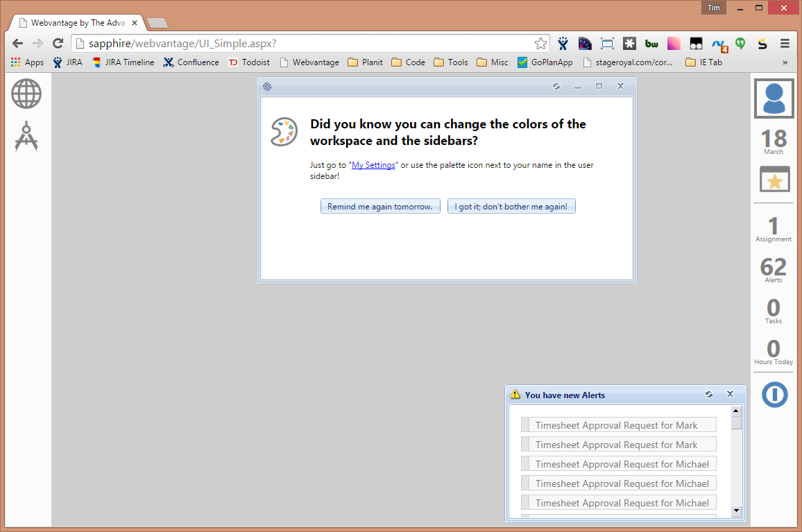The height and width of the screenshot is (532, 802).
Task: Expand the IE Tab bookmarks folder
Action: 703,62
